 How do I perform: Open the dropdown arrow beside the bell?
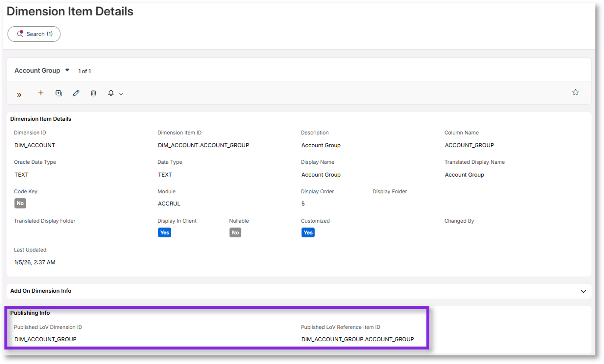pos(121,94)
